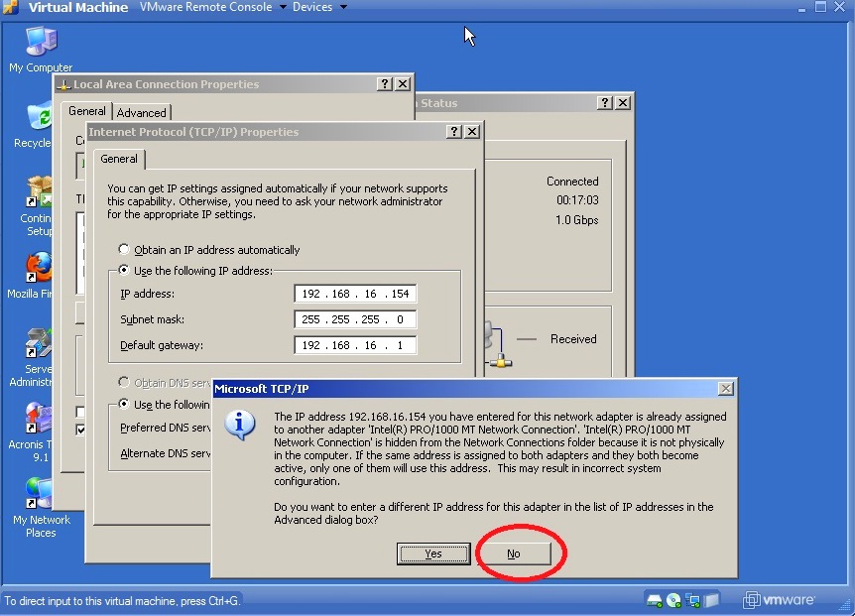855x616 pixels.
Task: Select Server Administrator desktop shortcut
Action: [x=31, y=357]
